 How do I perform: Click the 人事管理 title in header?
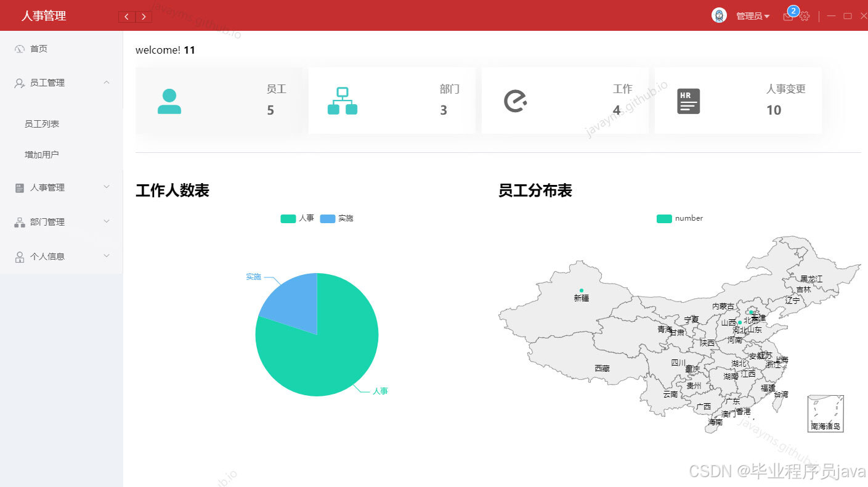pos(44,16)
